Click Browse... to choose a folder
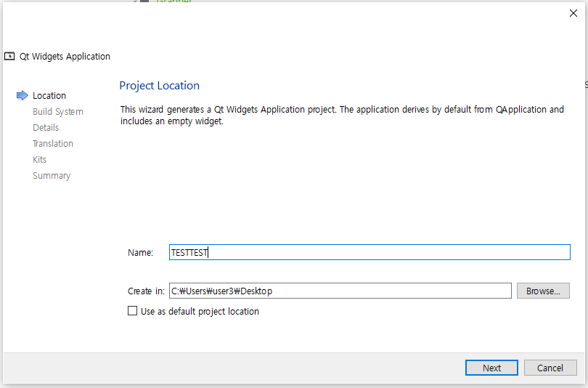 pos(543,291)
